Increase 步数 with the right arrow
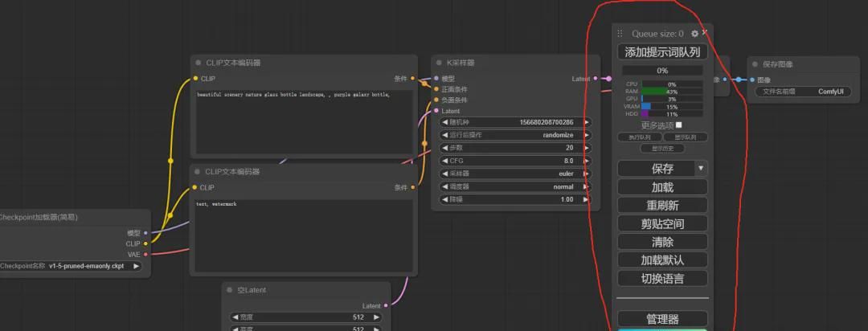This screenshot has width=868, height=331. [x=586, y=148]
